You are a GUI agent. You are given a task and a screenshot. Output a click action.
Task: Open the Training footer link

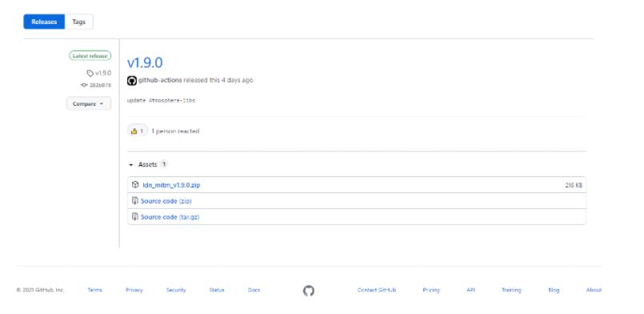[511, 290]
